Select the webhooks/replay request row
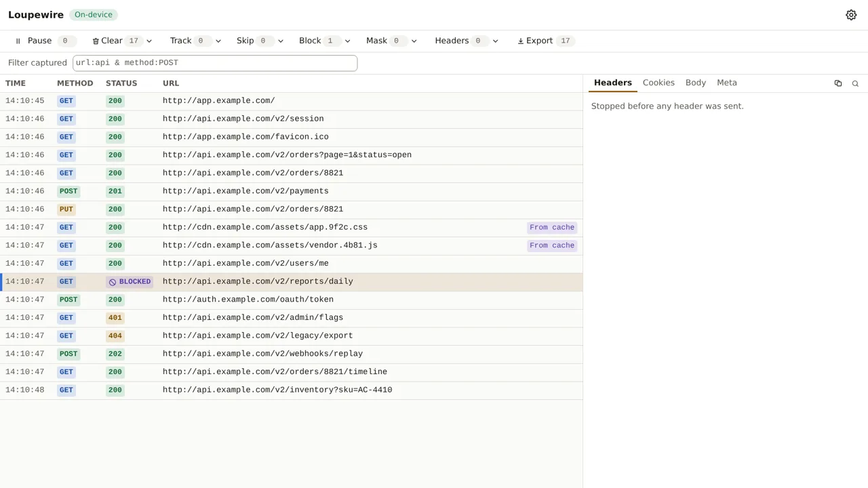Screen dimensions: 868x488 [292, 354]
